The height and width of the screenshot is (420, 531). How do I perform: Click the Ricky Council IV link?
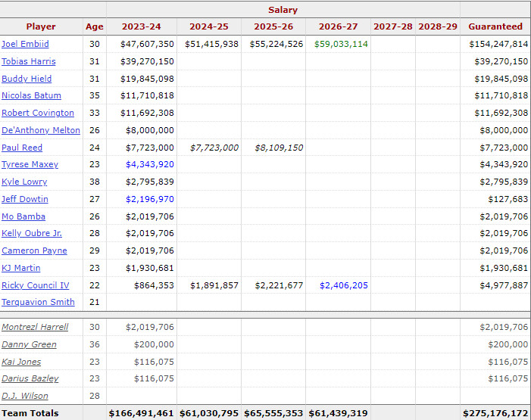coord(36,285)
